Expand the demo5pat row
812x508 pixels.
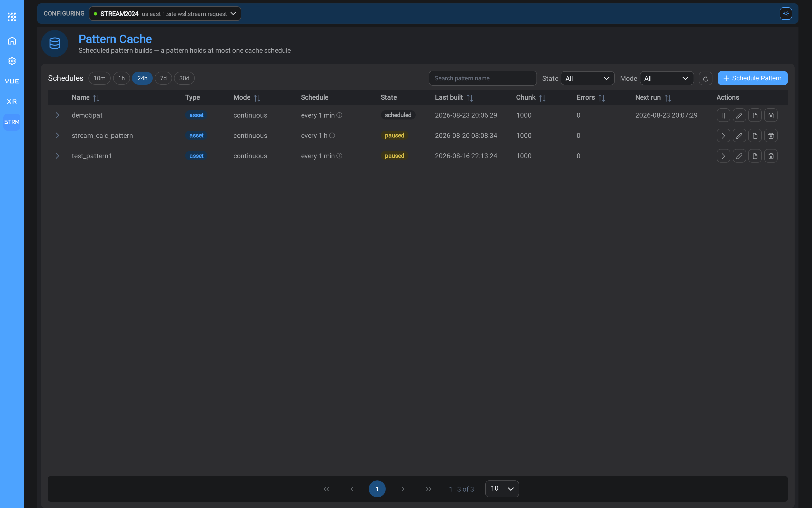tap(57, 115)
